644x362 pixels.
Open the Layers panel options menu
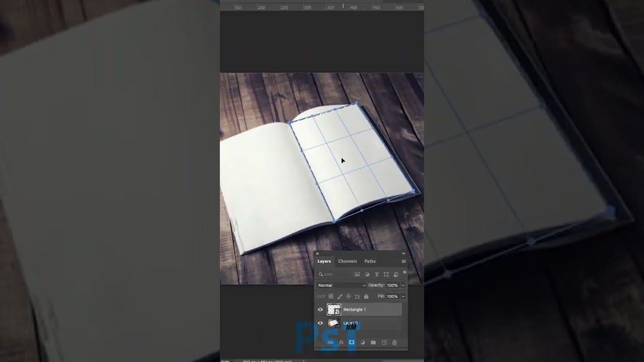coord(404,261)
